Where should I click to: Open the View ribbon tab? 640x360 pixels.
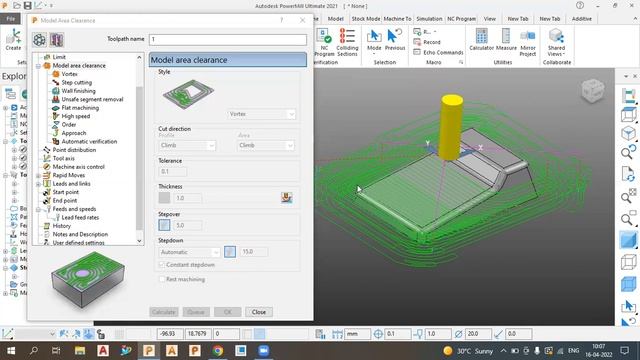pyautogui.click(x=489, y=19)
